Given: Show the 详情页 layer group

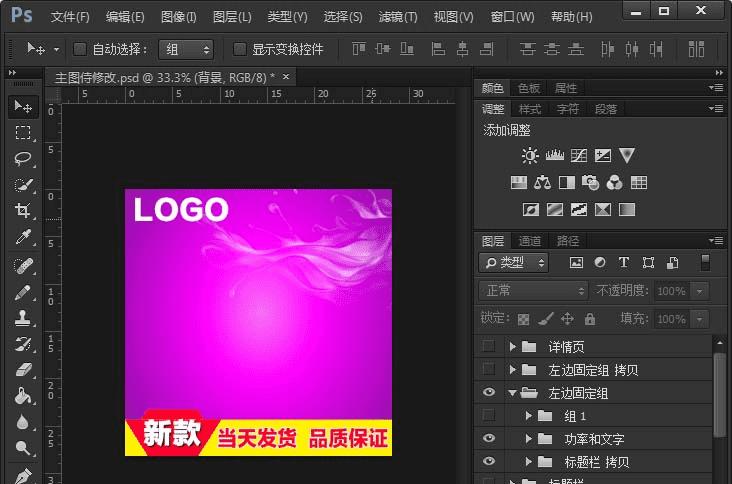Looking at the screenshot, I should click(489, 346).
